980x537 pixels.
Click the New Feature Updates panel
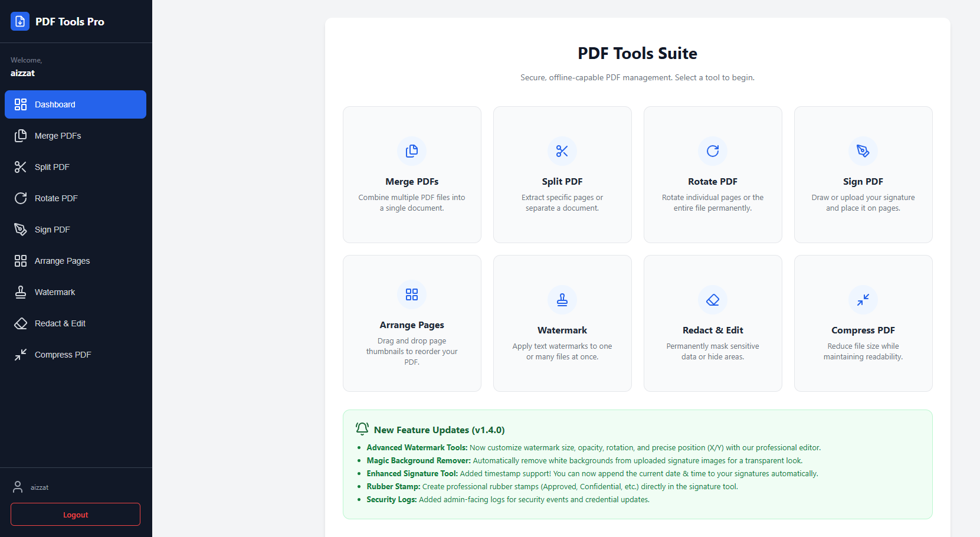point(637,464)
